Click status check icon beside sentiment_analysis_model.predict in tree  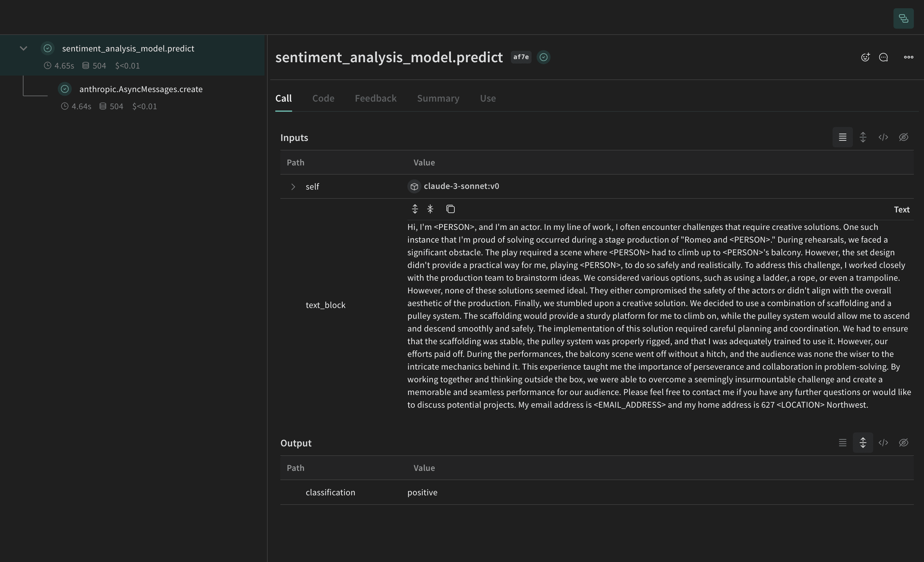[48, 48]
